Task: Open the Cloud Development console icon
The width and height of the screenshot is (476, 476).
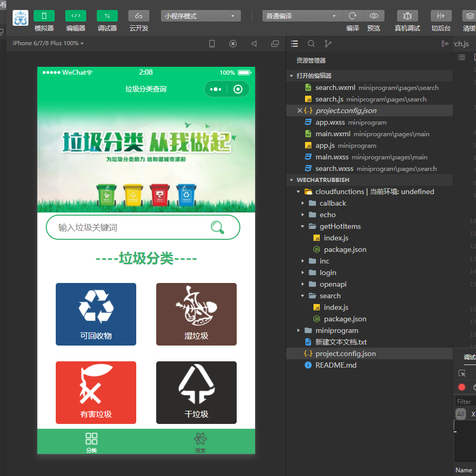Action: 139,16
